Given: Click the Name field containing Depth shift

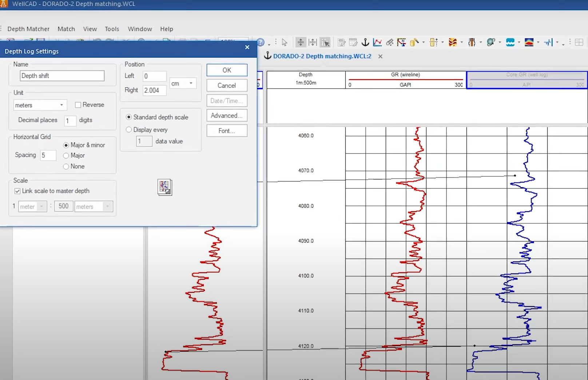Looking at the screenshot, I should click(x=62, y=76).
